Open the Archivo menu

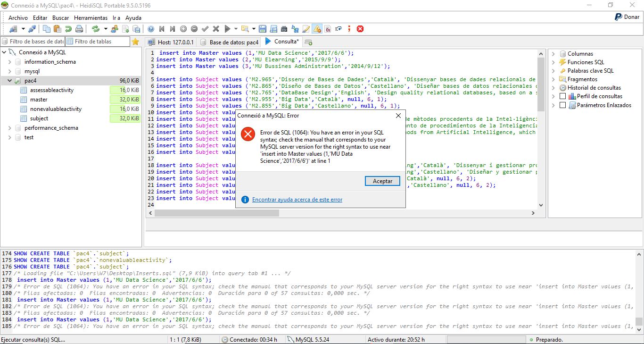18,17
